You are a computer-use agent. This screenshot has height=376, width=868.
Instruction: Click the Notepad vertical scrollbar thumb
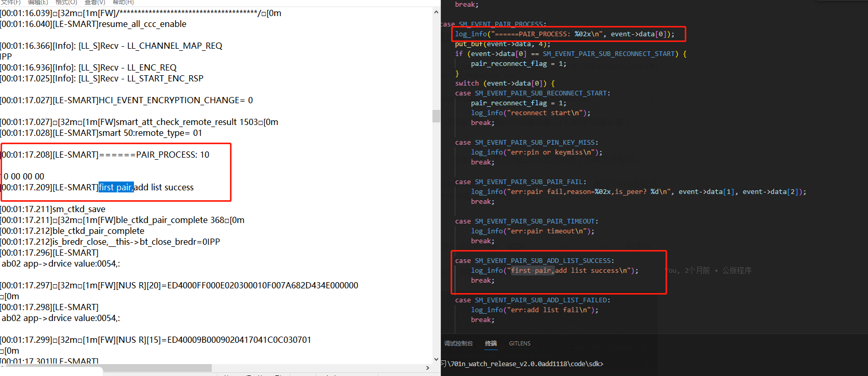tap(436, 116)
